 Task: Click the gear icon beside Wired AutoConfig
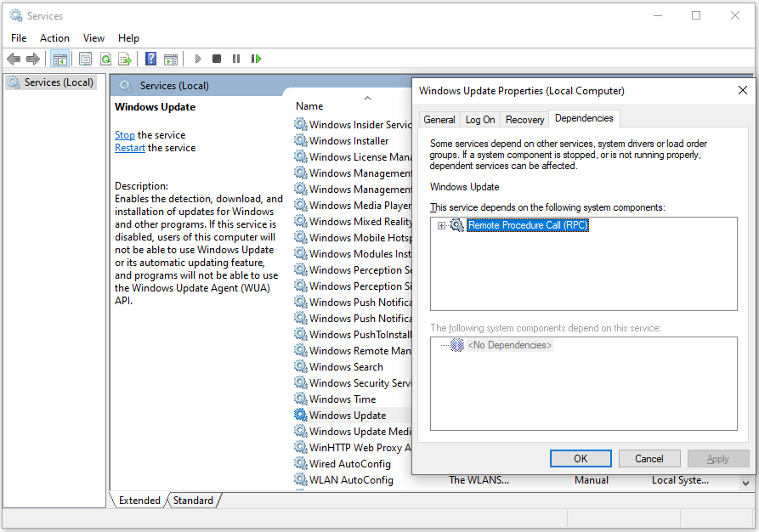(x=301, y=463)
